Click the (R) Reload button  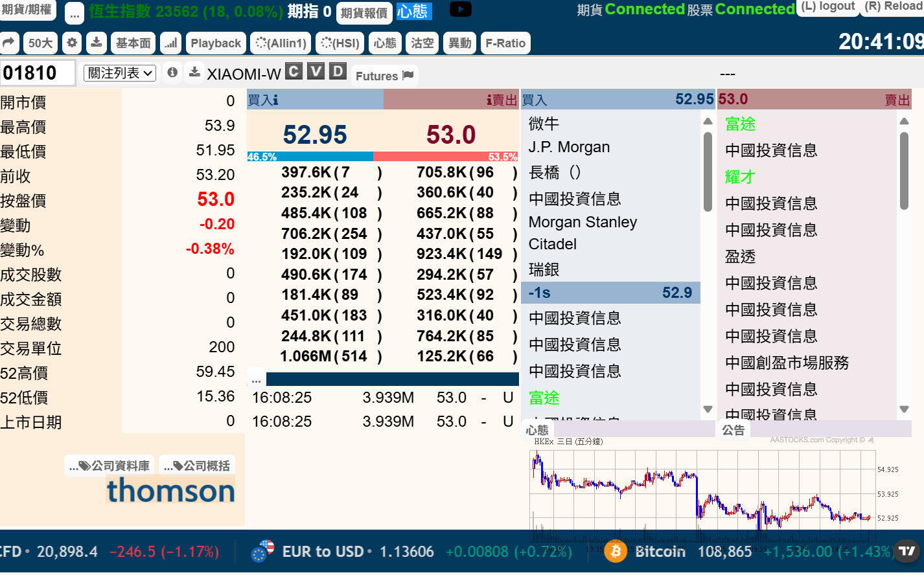894,6
